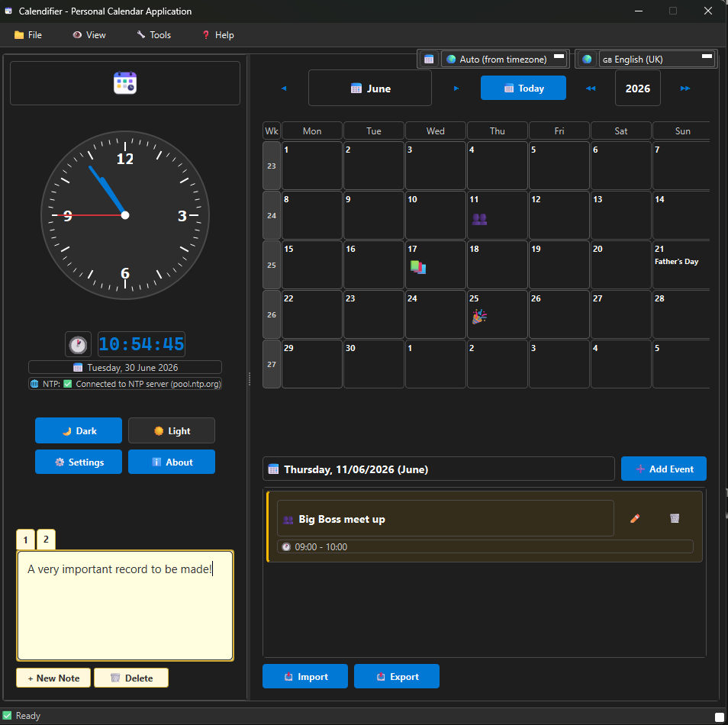Click the globe icon beside language dropdown
The height and width of the screenshot is (725, 728).
[587, 60]
